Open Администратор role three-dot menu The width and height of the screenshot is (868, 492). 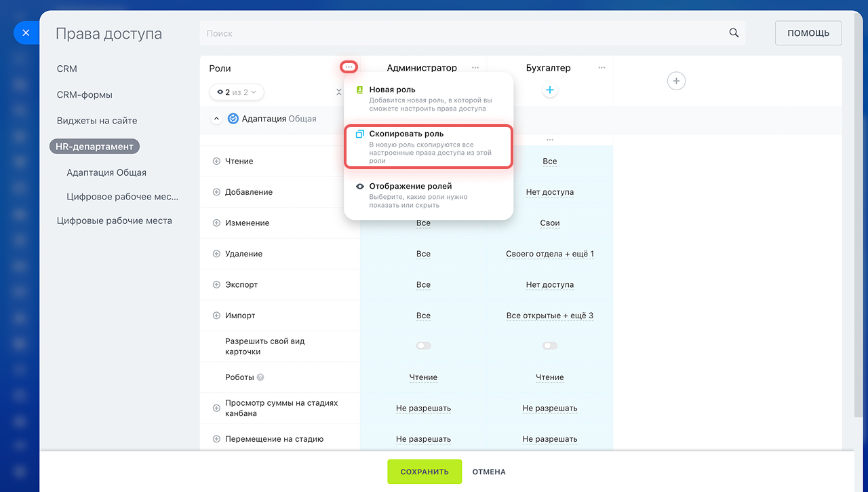[475, 68]
